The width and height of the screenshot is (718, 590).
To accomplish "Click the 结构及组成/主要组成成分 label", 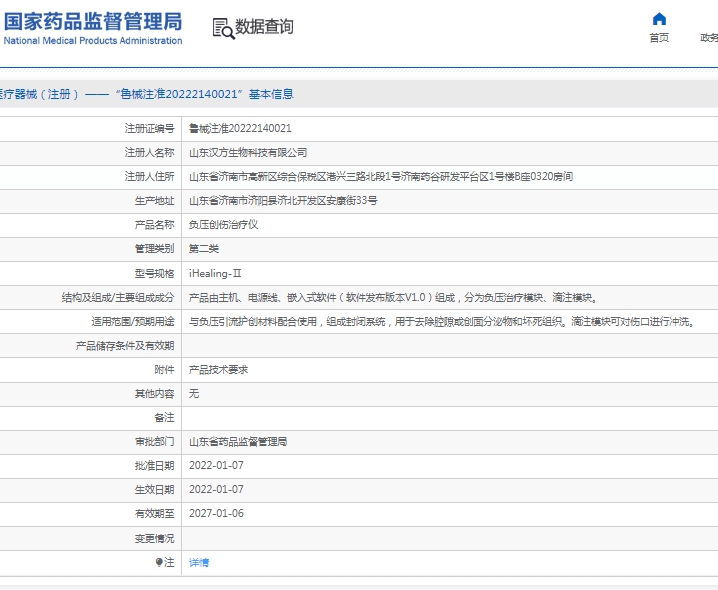I will (x=118, y=298).
